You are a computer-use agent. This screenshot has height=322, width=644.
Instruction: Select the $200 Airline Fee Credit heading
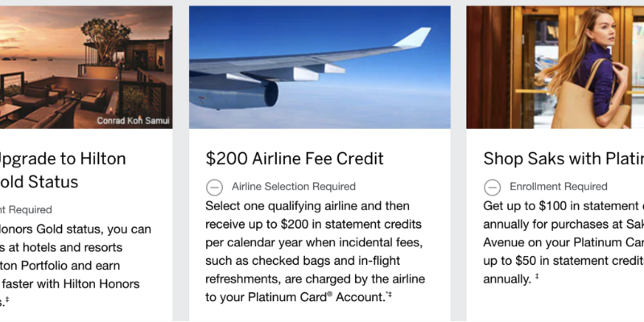[295, 159]
